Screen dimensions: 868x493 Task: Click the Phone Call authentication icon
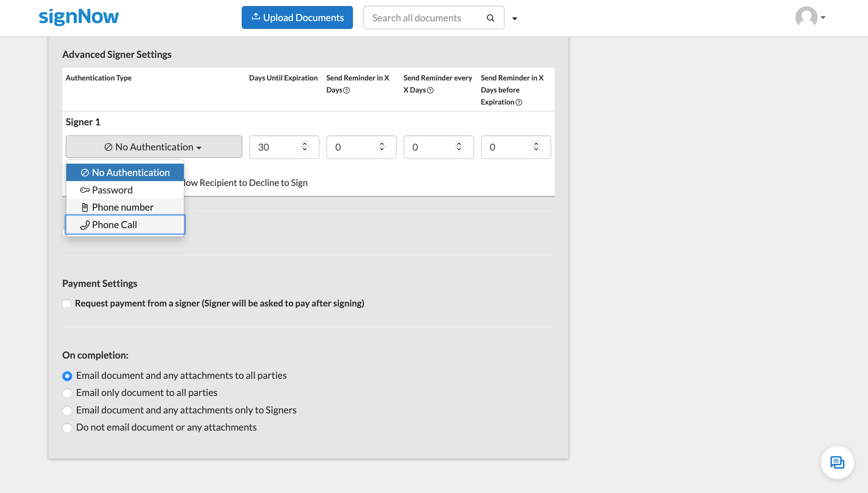tap(83, 225)
